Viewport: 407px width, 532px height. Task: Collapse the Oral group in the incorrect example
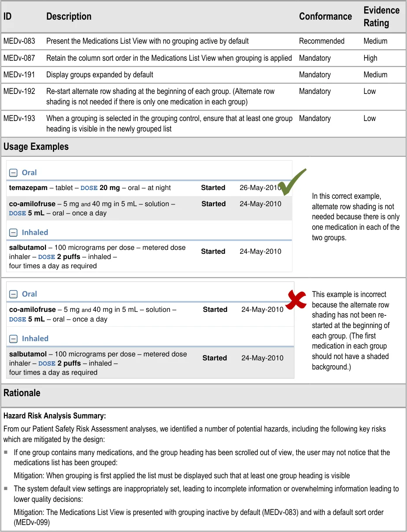[14, 294]
